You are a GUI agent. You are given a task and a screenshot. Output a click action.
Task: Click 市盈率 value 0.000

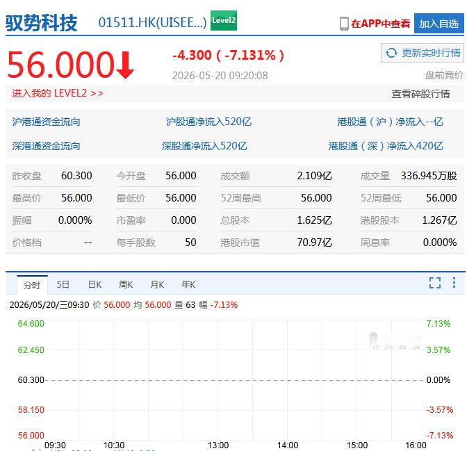click(183, 220)
